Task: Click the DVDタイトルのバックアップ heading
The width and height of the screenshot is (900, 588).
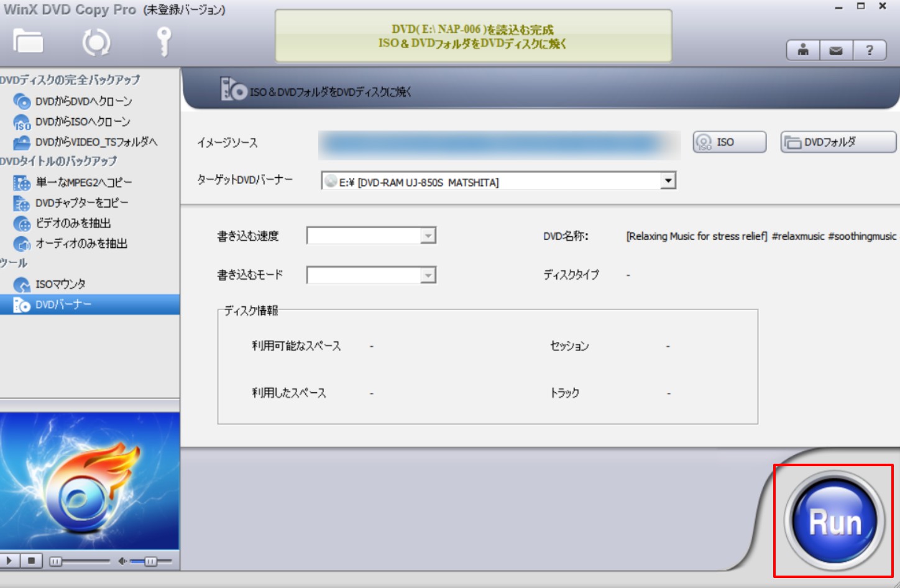Action: point(58,162)
